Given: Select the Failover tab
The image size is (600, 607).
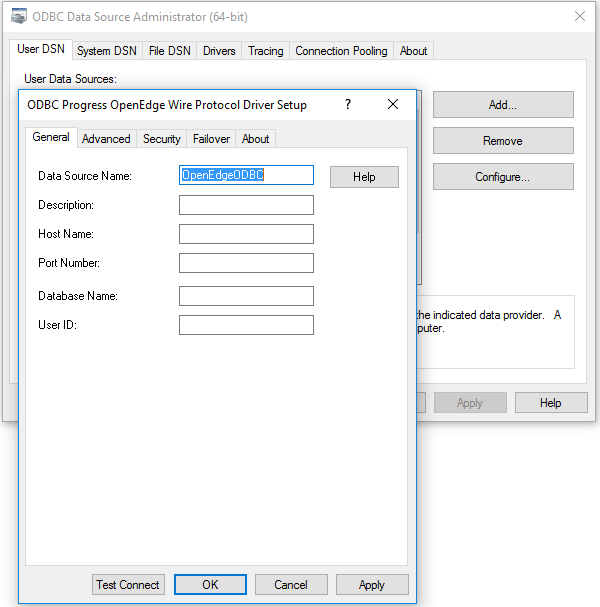Looking at the screenshot, I should 211,139.
